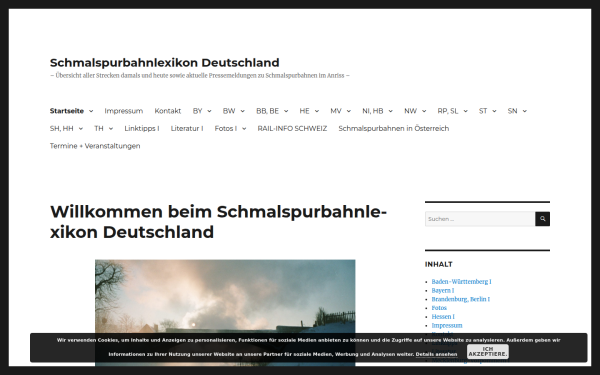
Task: Open the Baden-Württemberg I sidebar link
Action: (461, 282)
